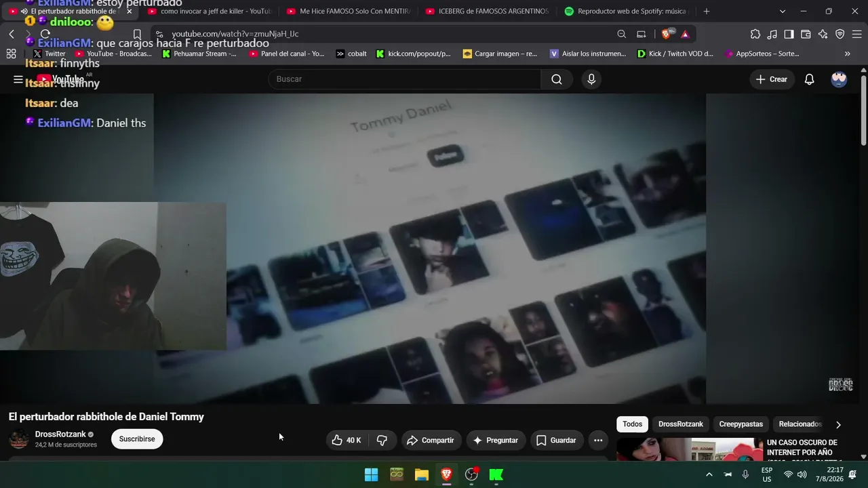868x488 pixels.
Task: Open Brave Leo AI sparkle icon
Action: point(823,34)
